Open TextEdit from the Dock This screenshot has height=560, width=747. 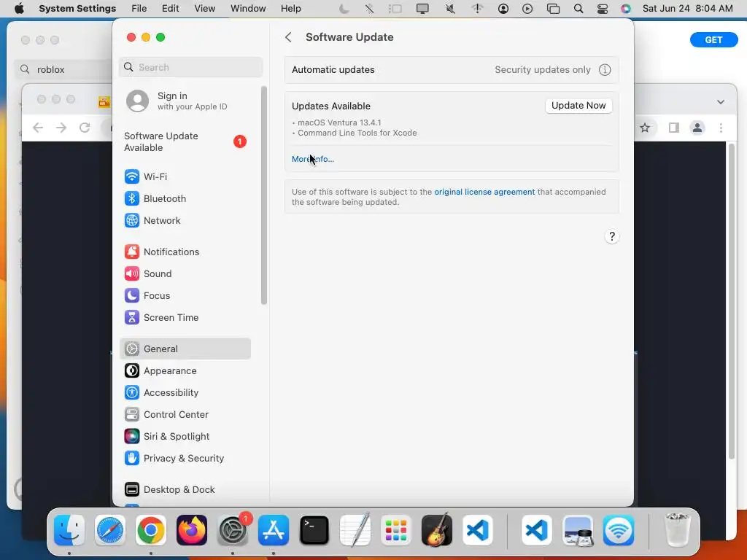pos(355,530)
